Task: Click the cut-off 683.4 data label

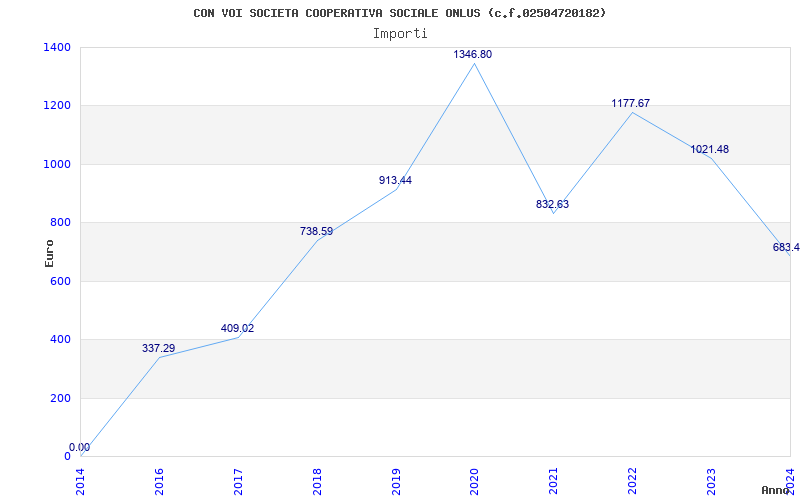Action: click(x=786, y=248)
